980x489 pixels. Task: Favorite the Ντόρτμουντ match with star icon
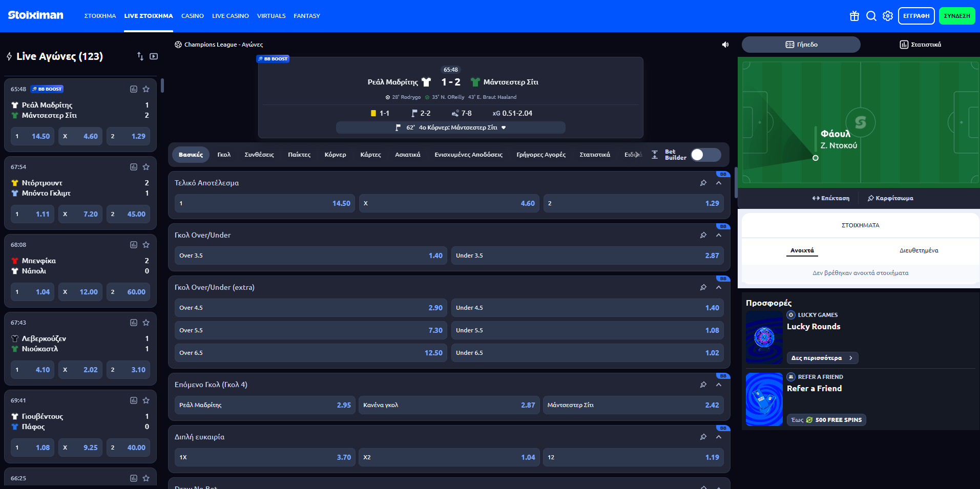tap(146, 167)
